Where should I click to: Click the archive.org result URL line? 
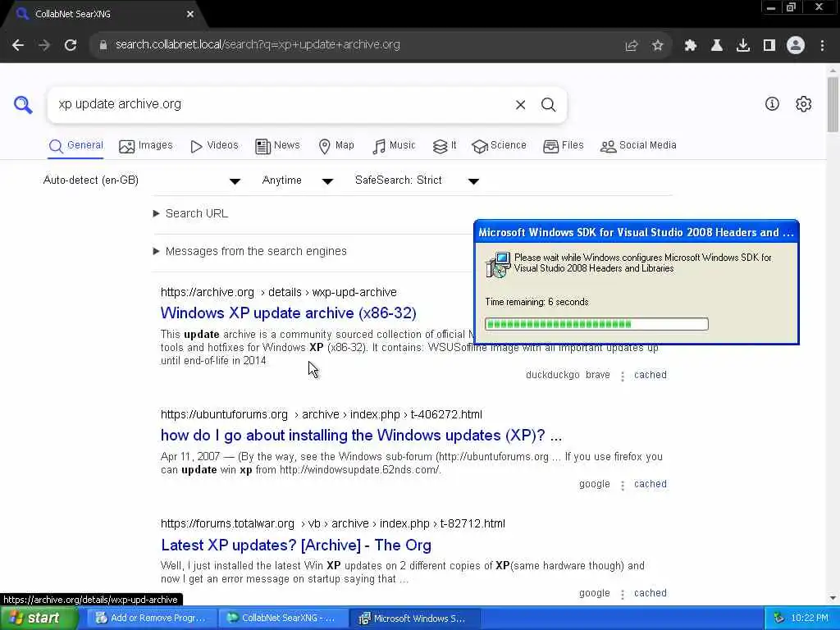tap(279, 293)
